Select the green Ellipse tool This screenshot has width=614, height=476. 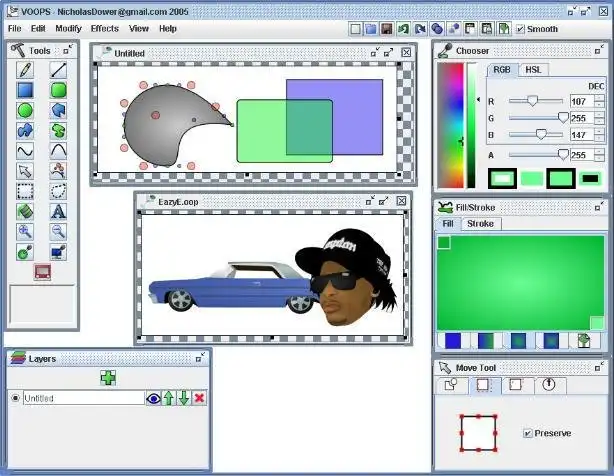[25, 110]
